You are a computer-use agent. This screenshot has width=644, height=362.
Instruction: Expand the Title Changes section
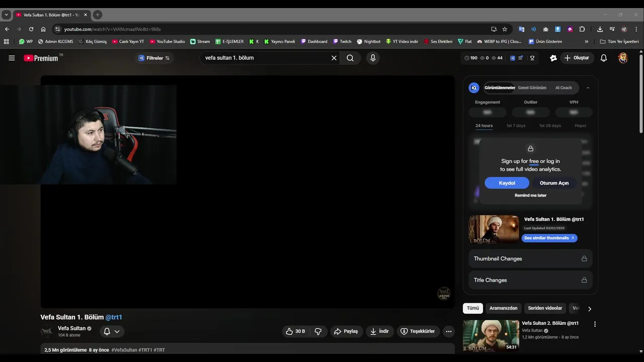(530, 280)
